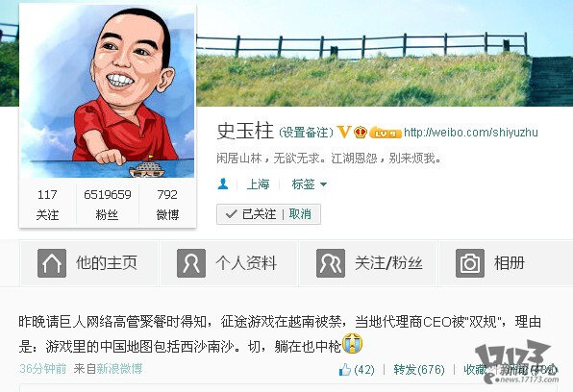Click 设置备注 next to the username

[x=306, y=133]
